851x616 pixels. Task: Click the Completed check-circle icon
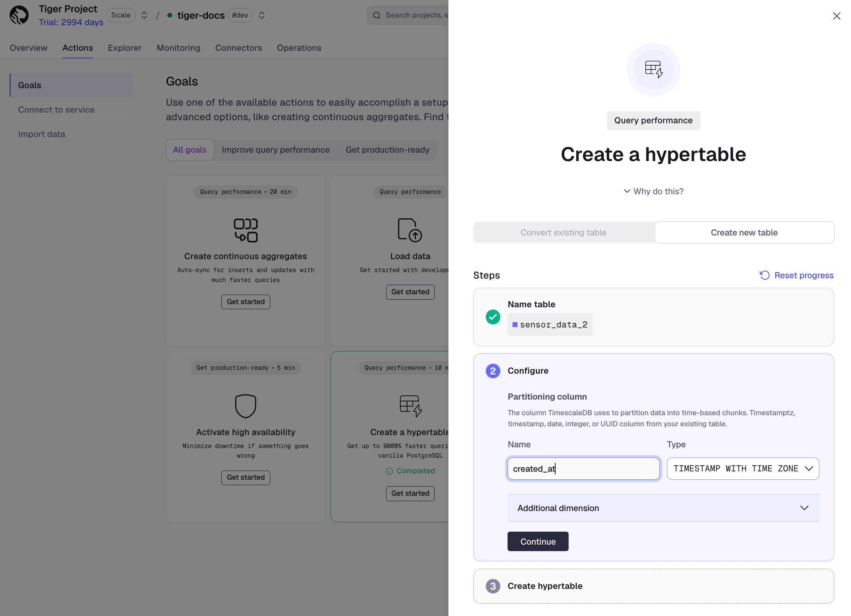(389, 471)
